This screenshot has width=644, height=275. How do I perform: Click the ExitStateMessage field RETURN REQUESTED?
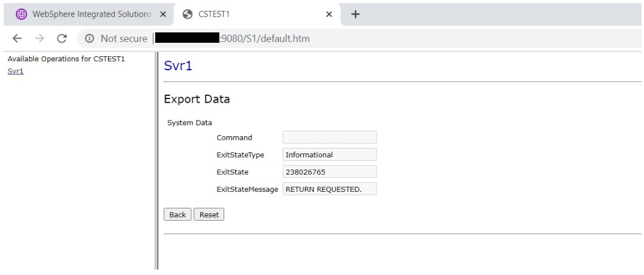329,189
